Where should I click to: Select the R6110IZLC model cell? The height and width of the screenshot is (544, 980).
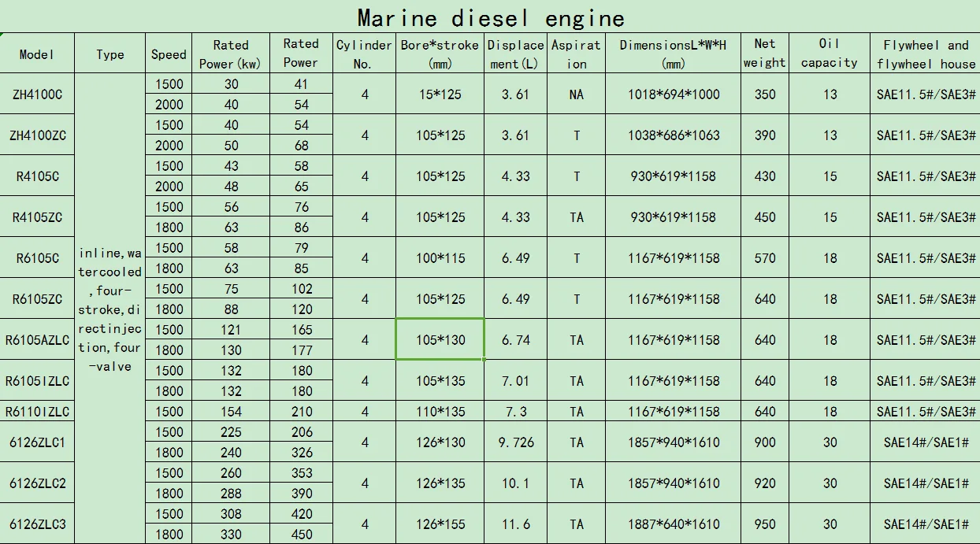[x=37, y=412]
